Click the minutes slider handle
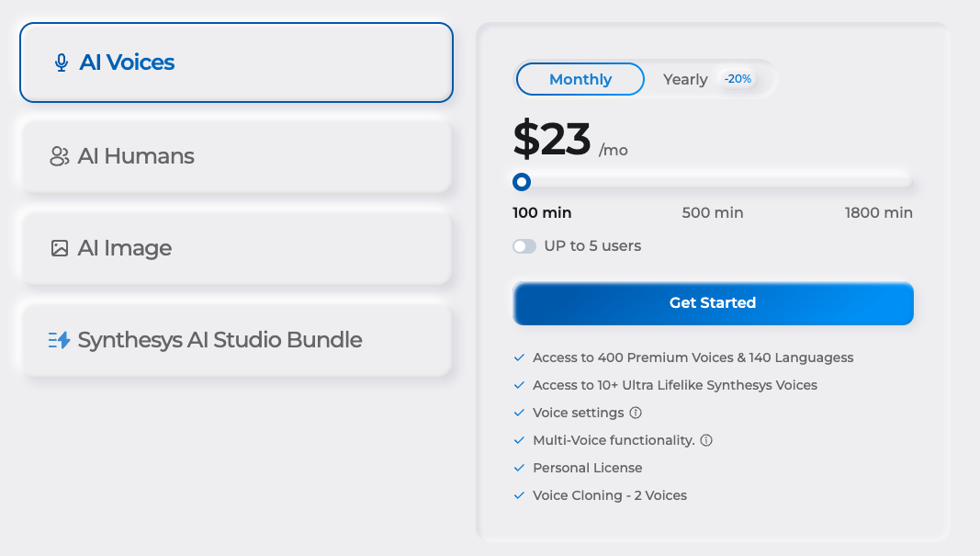The height and width of the screenshot is (556, 980). (x=522, y=182)
